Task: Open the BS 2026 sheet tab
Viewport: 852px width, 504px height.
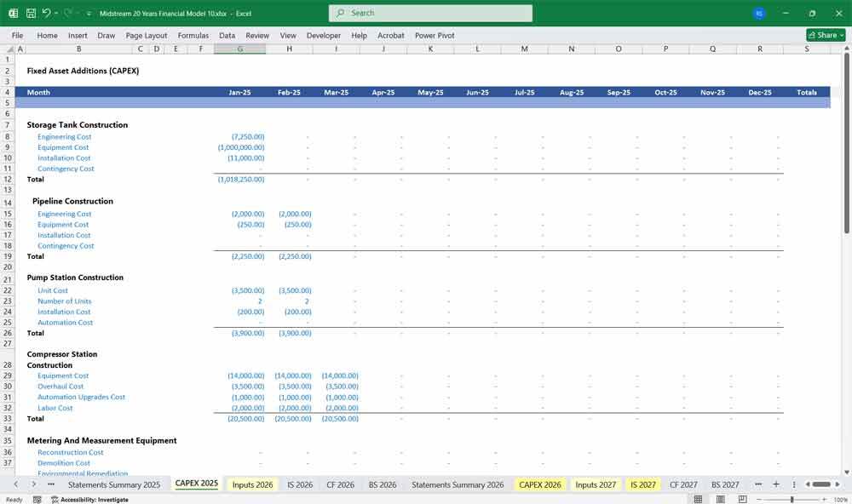Action: 383,484
